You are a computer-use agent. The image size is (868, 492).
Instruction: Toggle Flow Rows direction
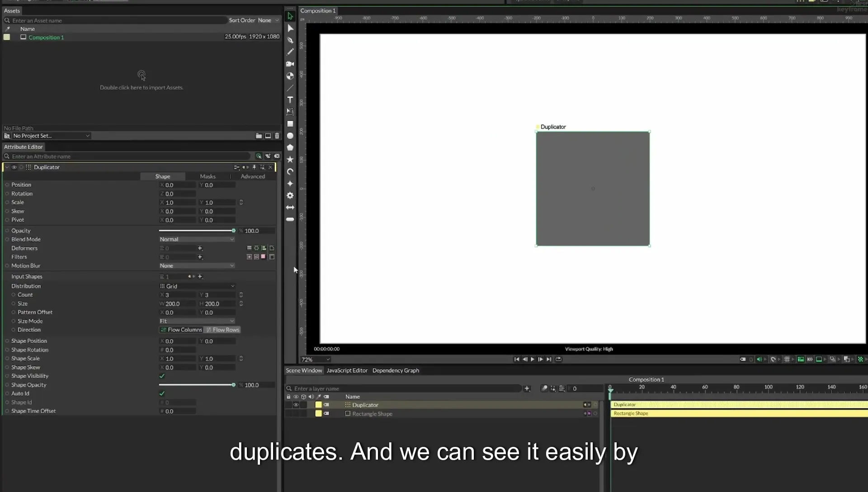point(222,330)
